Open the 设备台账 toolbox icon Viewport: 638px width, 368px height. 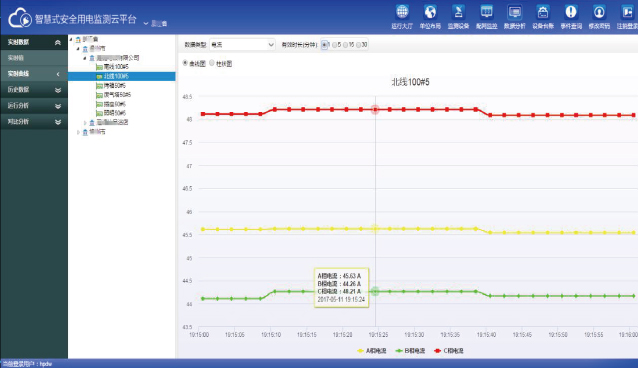[x=543, y=12]
